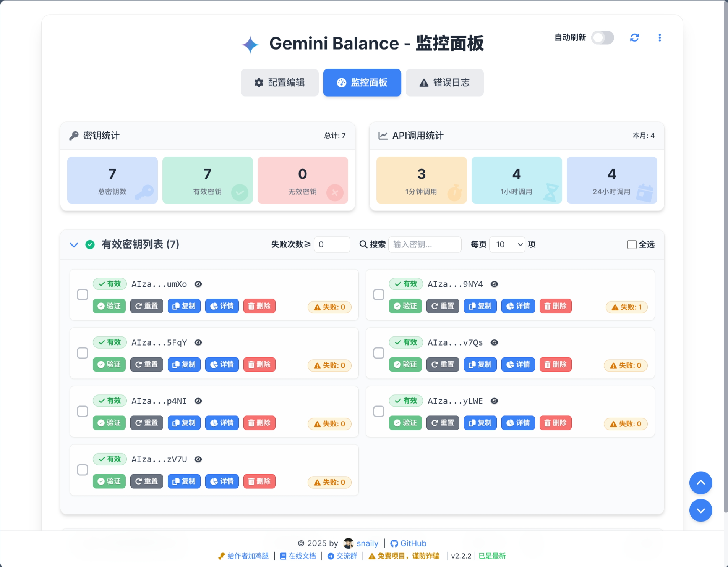This screenshot has height=567, width=728.
Task: Switch to the 配置编辑 tab
Action: [x=279, y=82]
